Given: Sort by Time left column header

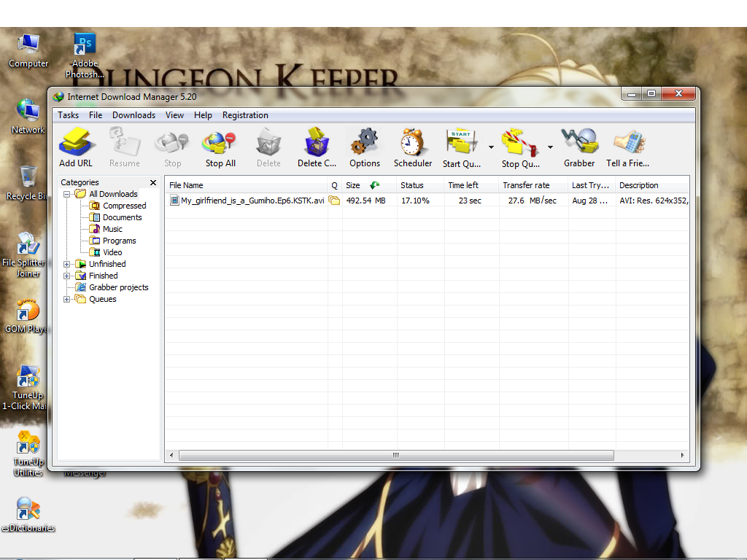Looking at the screenshot, I should pos(472,185).
